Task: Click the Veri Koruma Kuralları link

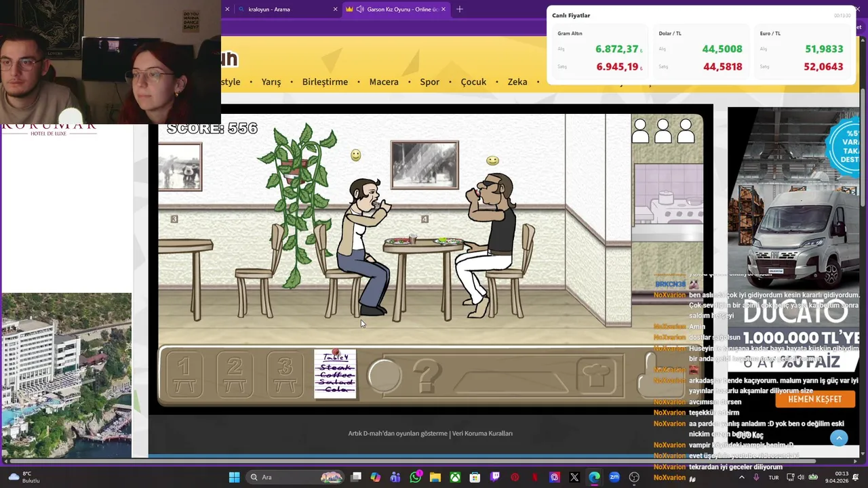Action: (x=482, y=434)
